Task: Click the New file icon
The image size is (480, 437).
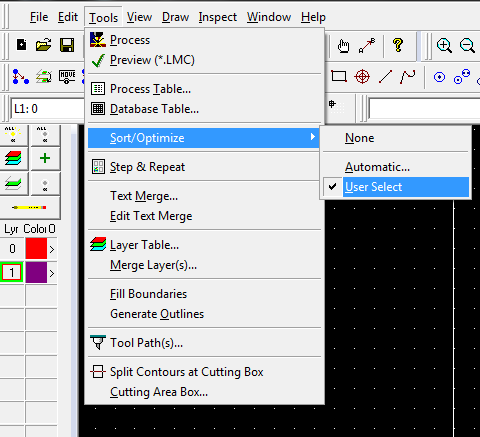Action: pyautogui.click(x=22, y=45)
